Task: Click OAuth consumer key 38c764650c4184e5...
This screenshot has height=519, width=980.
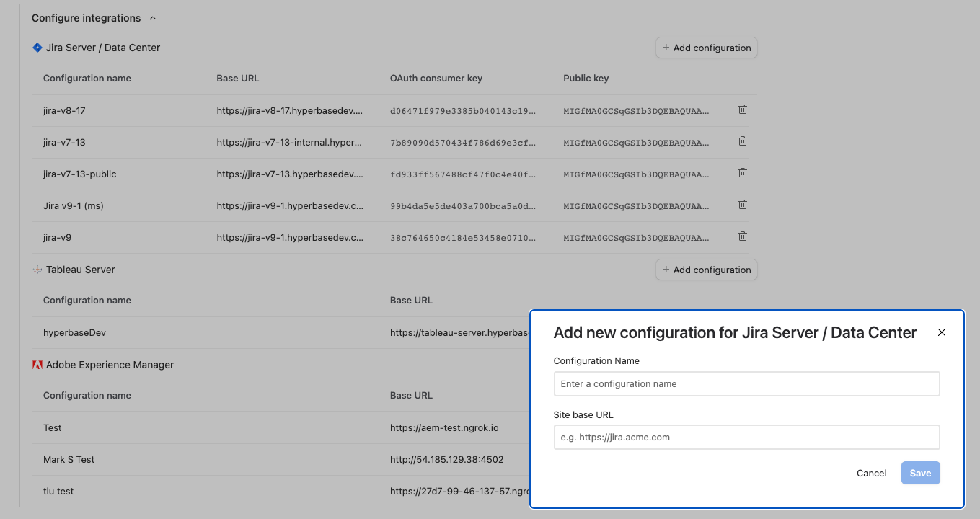Action: click(464, 238)
